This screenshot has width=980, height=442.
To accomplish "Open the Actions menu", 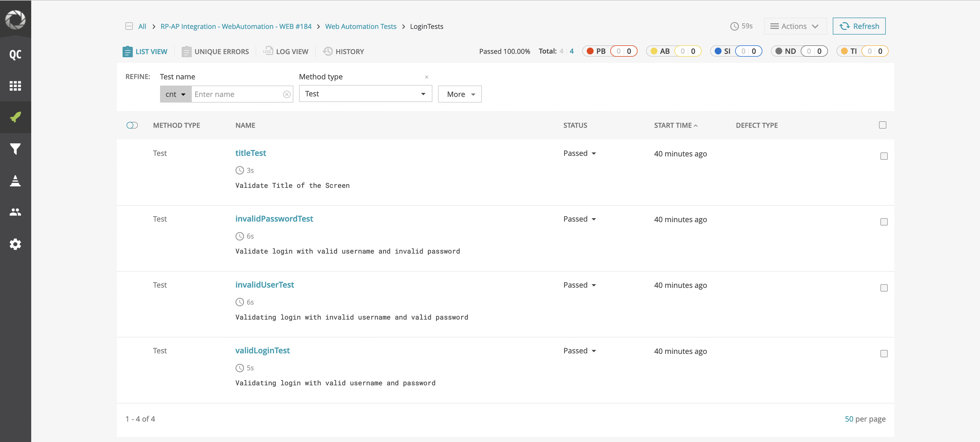I will (795, 26).
